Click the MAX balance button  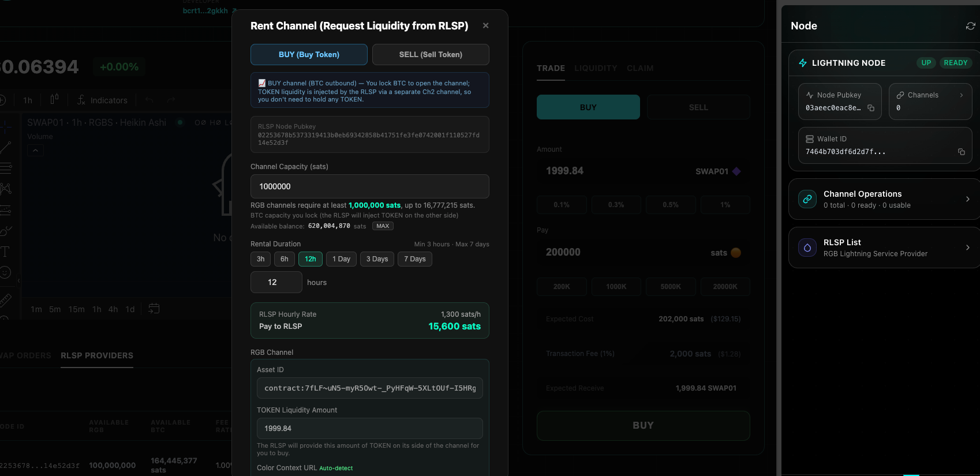coord(383,226)
